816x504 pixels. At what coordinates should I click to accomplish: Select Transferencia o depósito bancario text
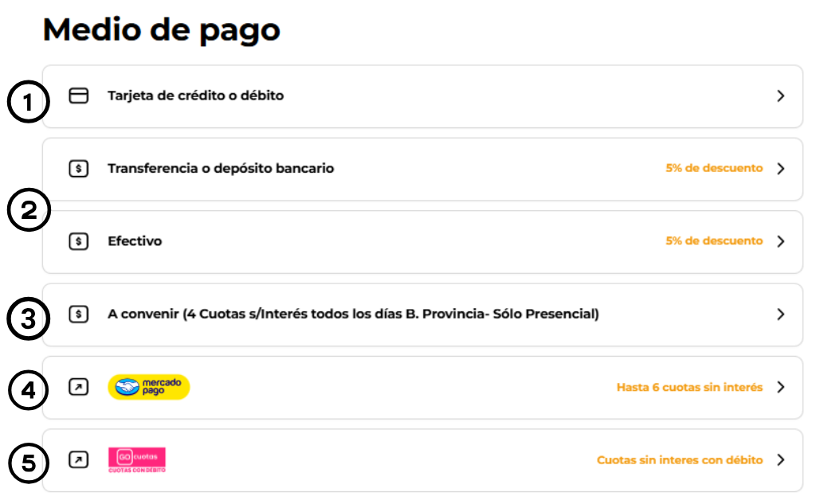pyautogui.click(x=221, y=169)
